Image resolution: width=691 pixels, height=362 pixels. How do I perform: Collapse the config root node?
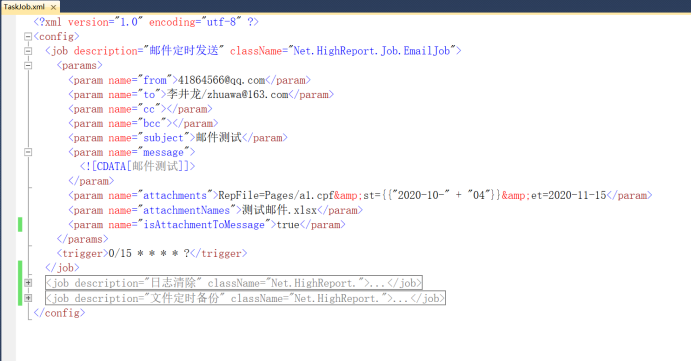point(28,37)
